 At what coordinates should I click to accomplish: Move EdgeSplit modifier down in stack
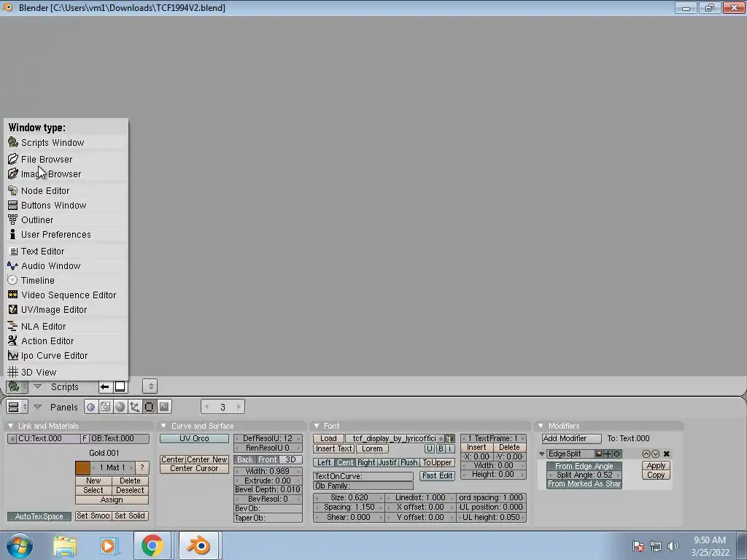pyautogui.click(x=656, y=454)
